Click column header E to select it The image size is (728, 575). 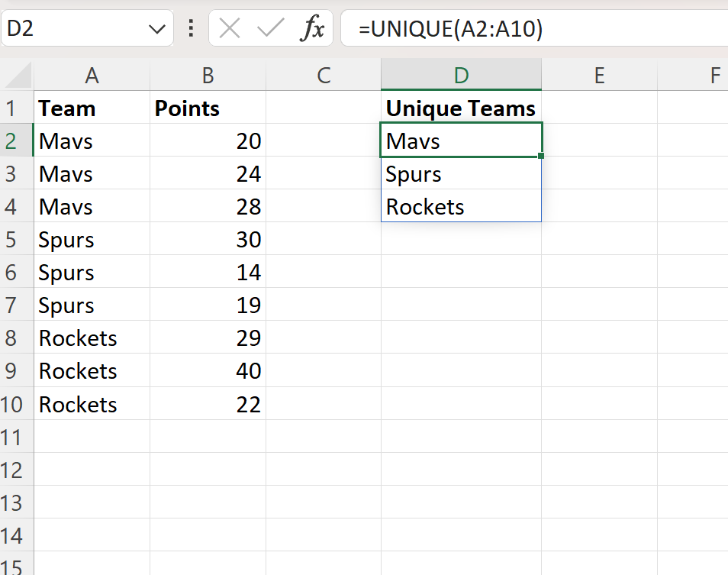tap(599, 75)
